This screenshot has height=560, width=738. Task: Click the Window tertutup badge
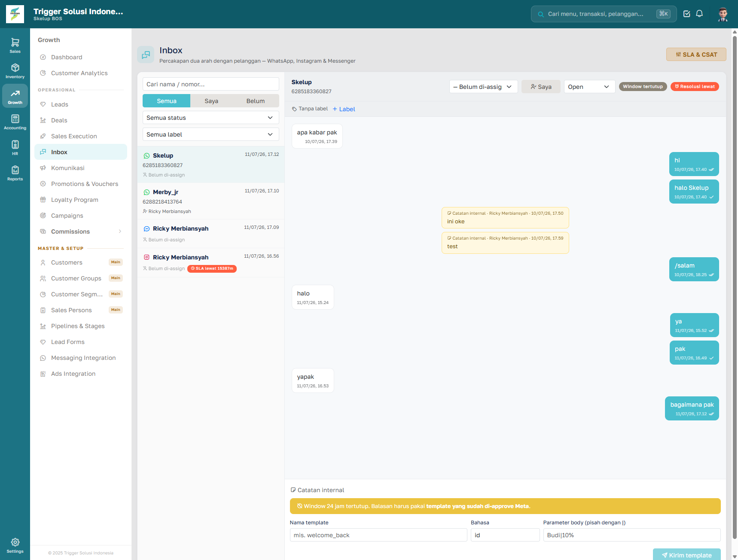click(643, 86)
